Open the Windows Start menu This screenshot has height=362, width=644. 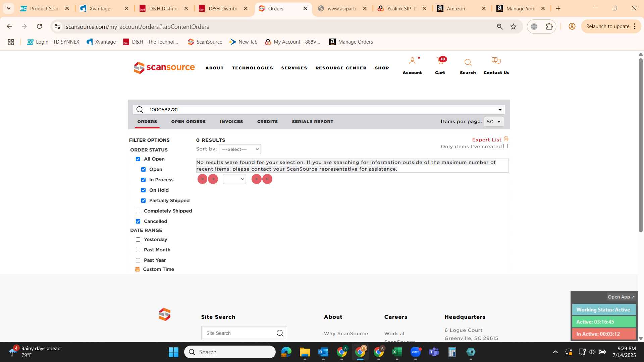pos(173,352)
